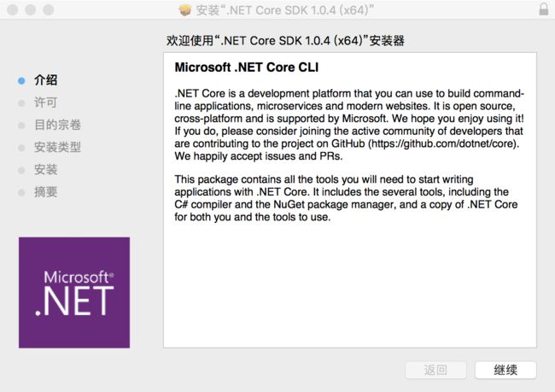Click the 目的宗卷 step bullet dot

21,126
